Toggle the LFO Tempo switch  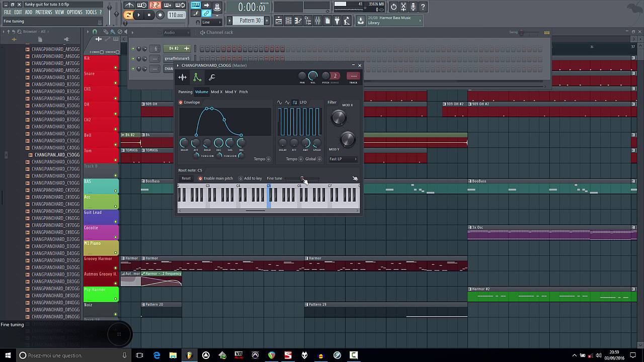pos(300,159)
